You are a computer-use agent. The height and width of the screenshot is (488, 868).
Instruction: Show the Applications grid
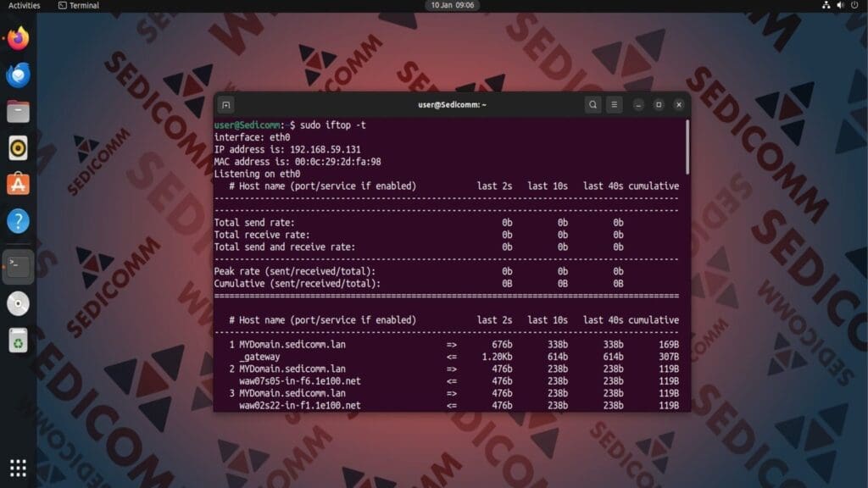click(x=17, y=467)
